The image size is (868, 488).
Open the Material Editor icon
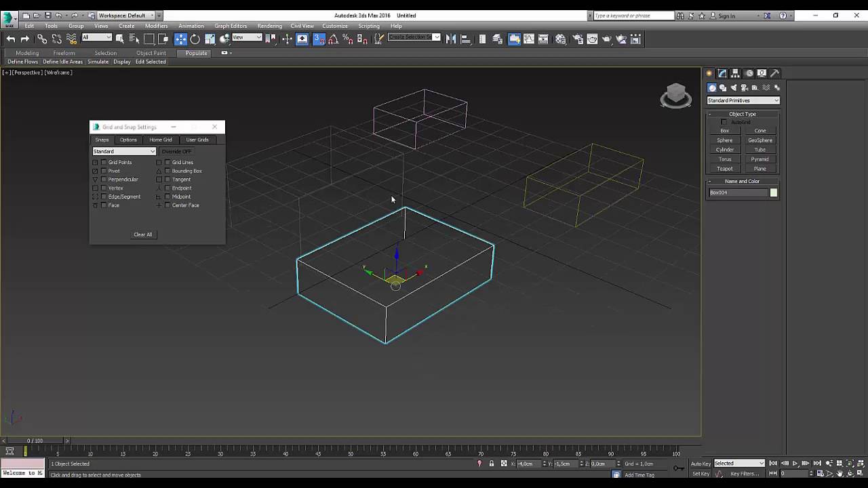[x=561, y=39]
